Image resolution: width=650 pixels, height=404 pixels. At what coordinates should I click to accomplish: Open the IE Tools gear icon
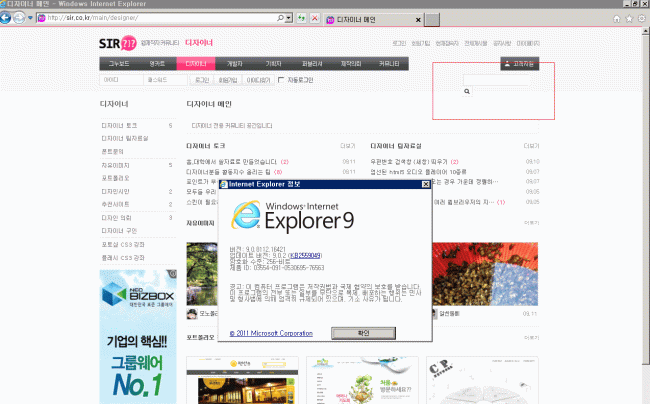(x=639, y=19)
